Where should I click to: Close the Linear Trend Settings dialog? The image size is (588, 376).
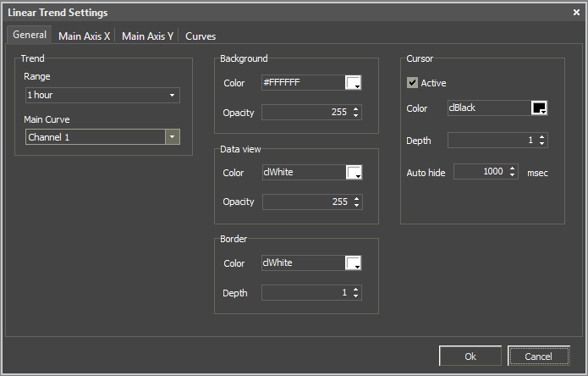tap(576, 13)
